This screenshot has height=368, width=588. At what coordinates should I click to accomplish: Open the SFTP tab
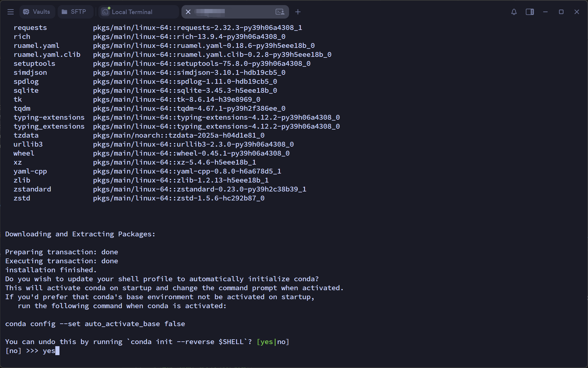74,12
